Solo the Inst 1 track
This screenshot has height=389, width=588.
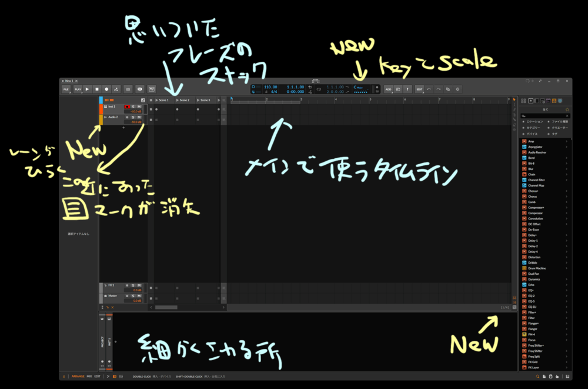[133, 107]
